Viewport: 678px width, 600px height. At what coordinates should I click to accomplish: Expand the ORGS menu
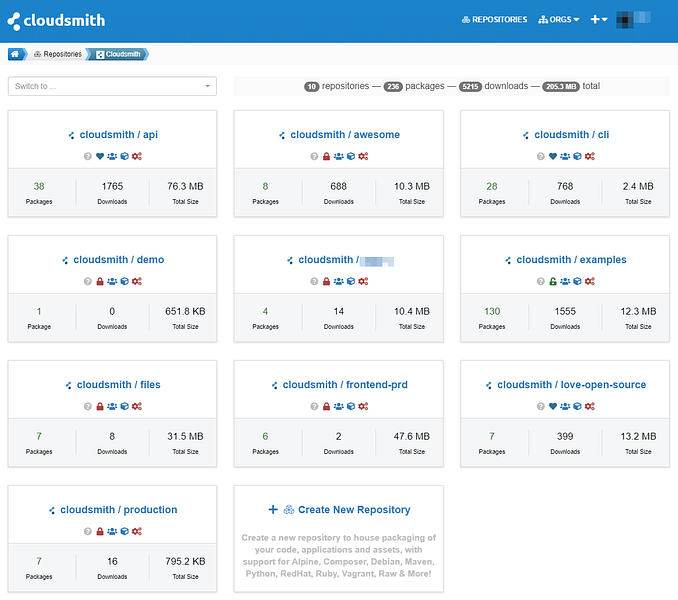pyautogui.click(x=558, y=19)
